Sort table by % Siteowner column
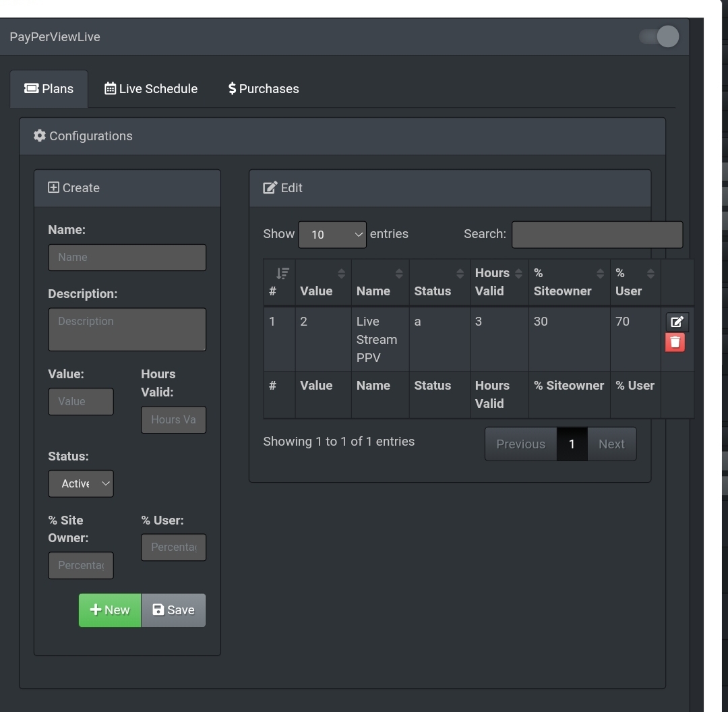This screenshot has width=728, height=712. pos(569,283)
